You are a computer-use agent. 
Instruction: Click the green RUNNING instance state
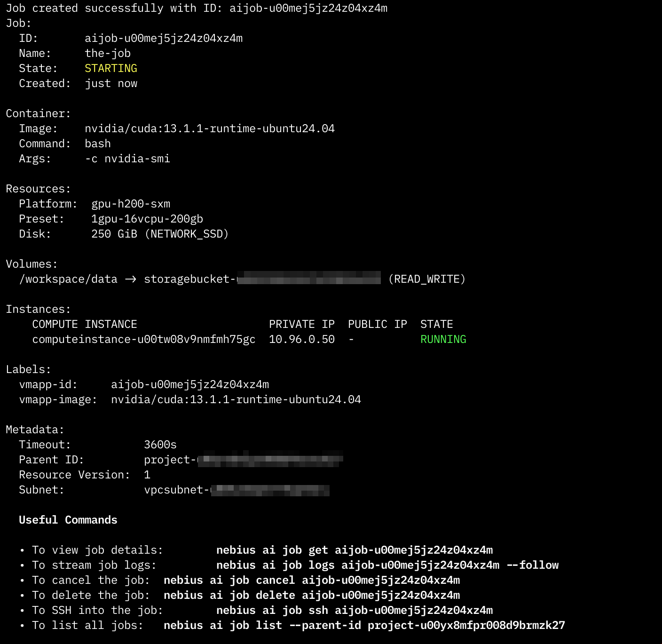point(443,340)
